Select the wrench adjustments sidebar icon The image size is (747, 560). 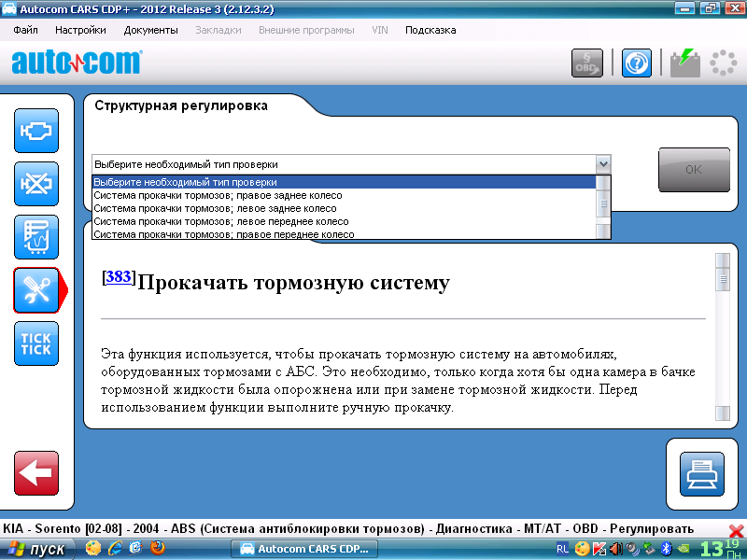coord(36,290)
